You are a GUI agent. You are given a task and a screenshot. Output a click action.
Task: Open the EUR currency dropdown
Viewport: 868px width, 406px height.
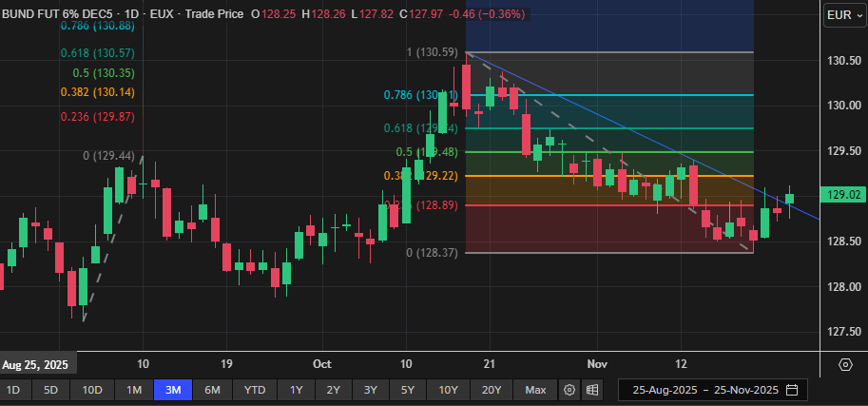click(x=842, y=14)
